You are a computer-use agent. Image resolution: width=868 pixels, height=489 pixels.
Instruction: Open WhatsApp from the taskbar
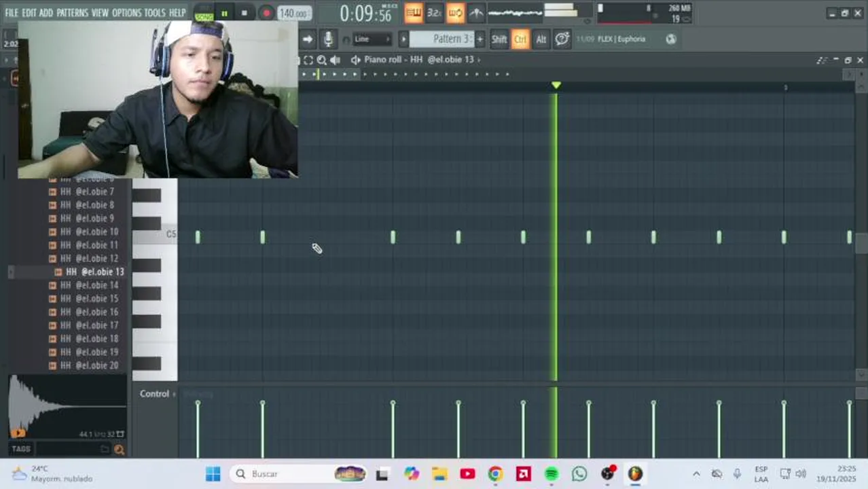click(x=579, y=474)
